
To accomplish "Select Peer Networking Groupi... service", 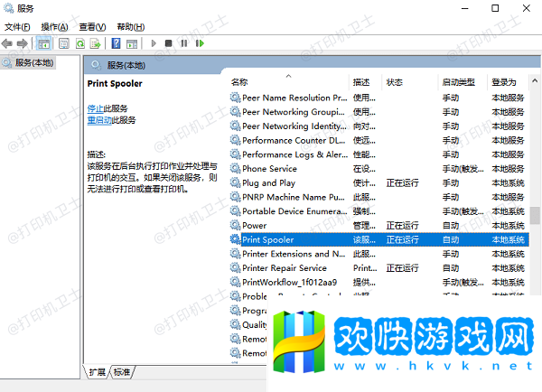I will (379, 112).
